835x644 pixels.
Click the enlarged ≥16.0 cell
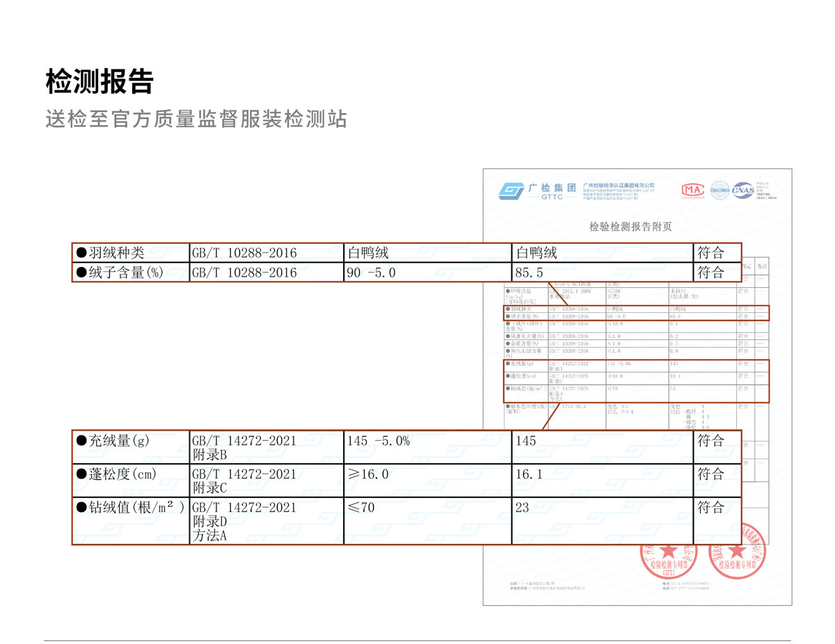coord(427,481)
